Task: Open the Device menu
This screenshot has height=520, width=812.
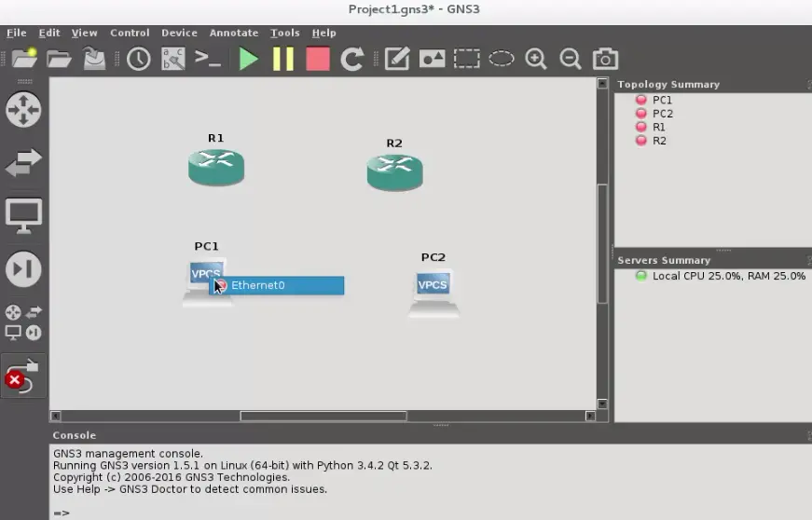Action: click(179, 33)
